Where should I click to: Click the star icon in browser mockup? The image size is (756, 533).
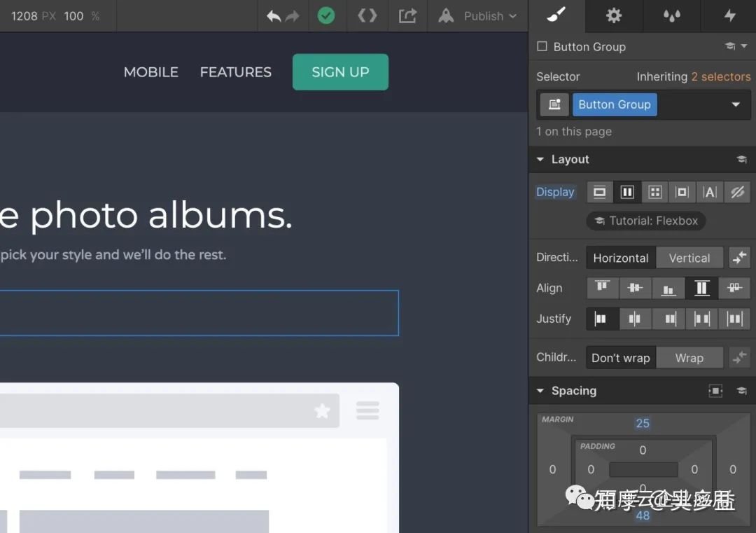322,411
